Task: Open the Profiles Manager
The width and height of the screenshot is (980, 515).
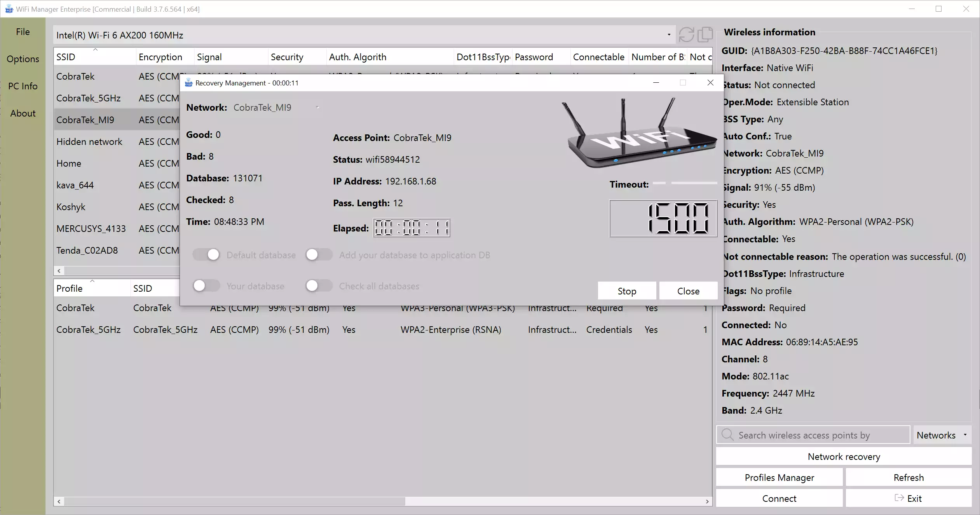Action: (x=779, y=477)
